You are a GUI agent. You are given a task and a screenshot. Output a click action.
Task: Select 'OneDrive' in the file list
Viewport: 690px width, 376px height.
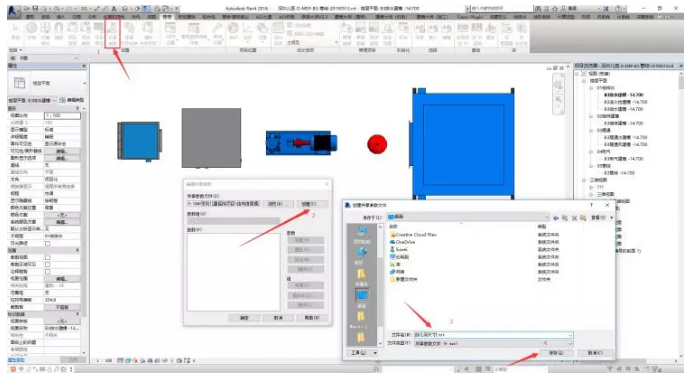[x=402, y=242]
